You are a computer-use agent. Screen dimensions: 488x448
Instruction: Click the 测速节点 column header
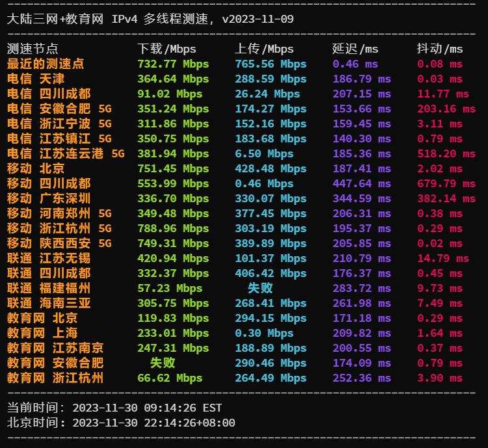click(x=33, y=49)
